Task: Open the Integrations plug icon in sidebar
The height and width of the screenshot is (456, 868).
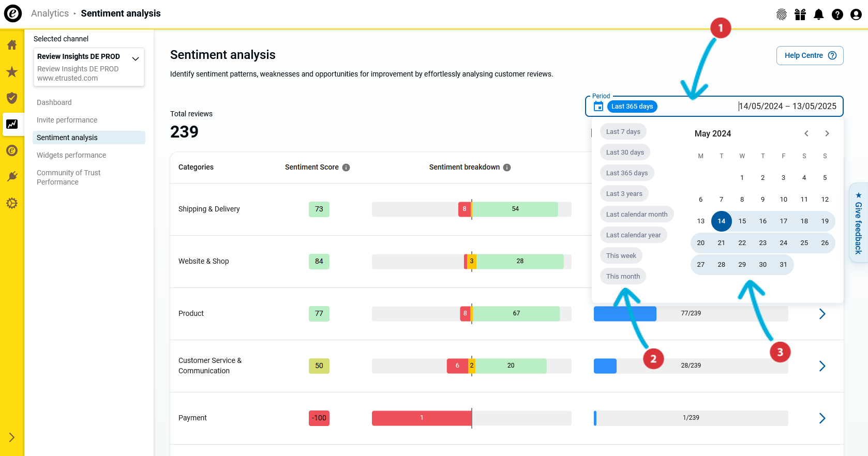Action: pyautogui.click(x=12, y=177)
